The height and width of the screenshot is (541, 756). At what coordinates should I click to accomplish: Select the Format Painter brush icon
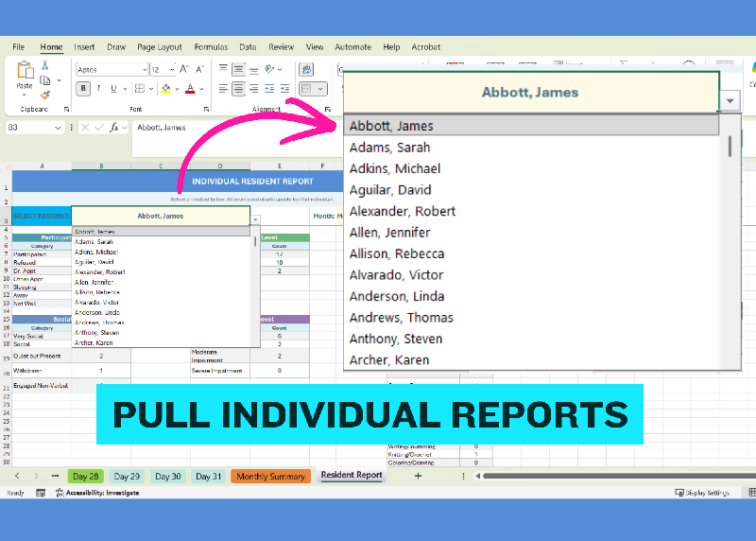44,96
